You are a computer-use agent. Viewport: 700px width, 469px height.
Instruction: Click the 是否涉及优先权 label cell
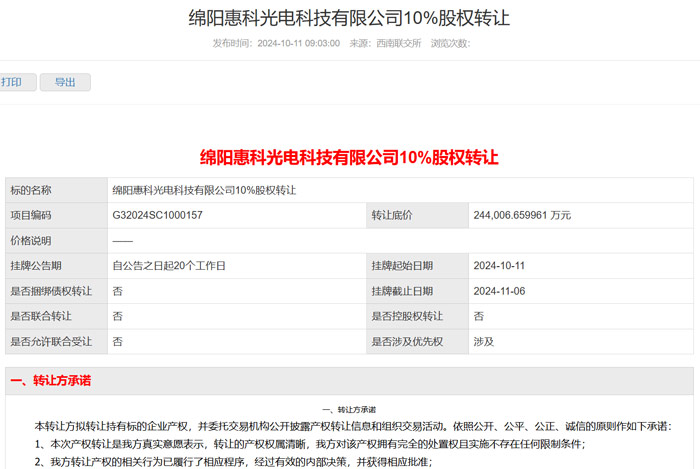tap(417, 342)
